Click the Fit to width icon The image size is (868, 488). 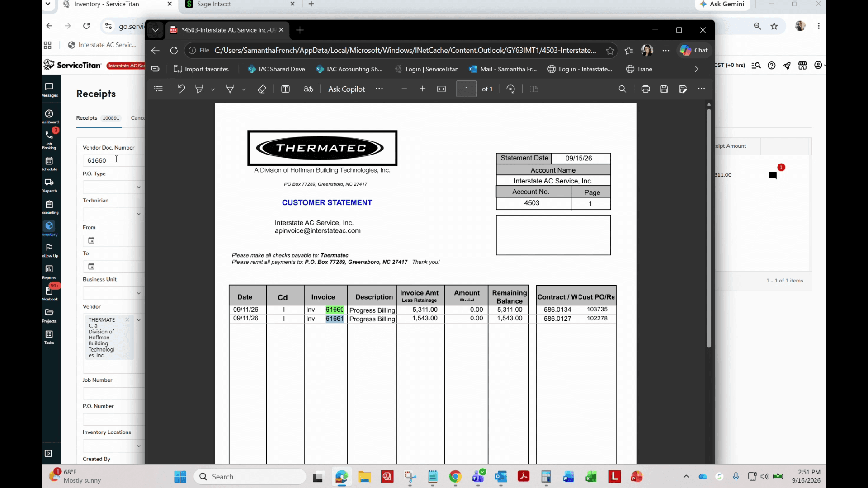441,89
